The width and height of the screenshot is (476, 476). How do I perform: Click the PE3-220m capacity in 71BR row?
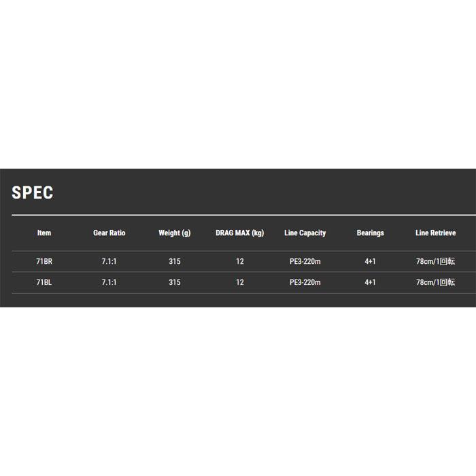305,261
